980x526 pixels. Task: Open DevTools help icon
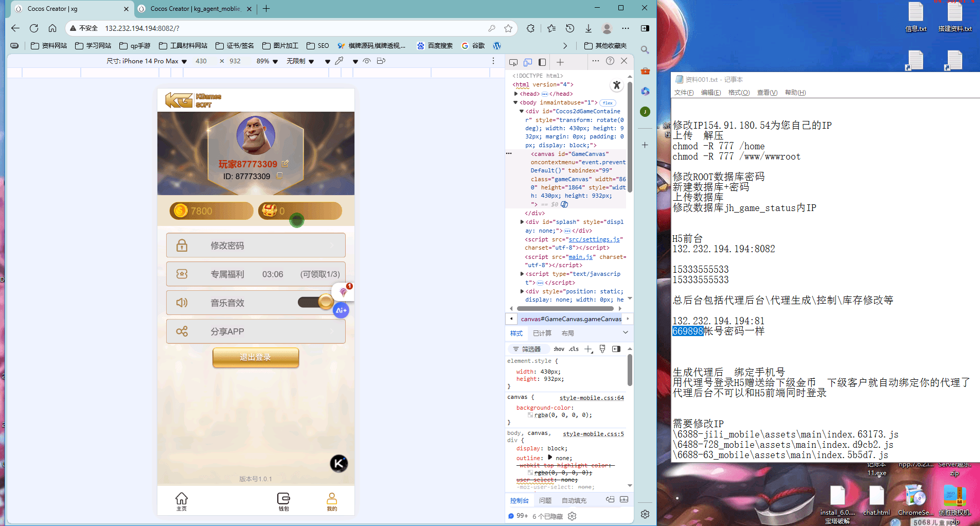[610, 61]
